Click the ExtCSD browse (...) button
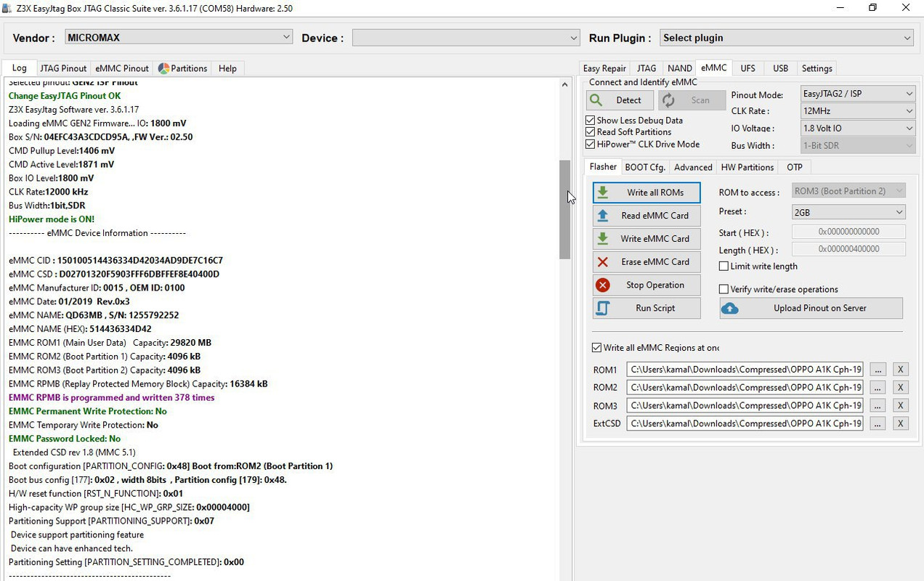The image size is (924, 581). tap(878, 423)
